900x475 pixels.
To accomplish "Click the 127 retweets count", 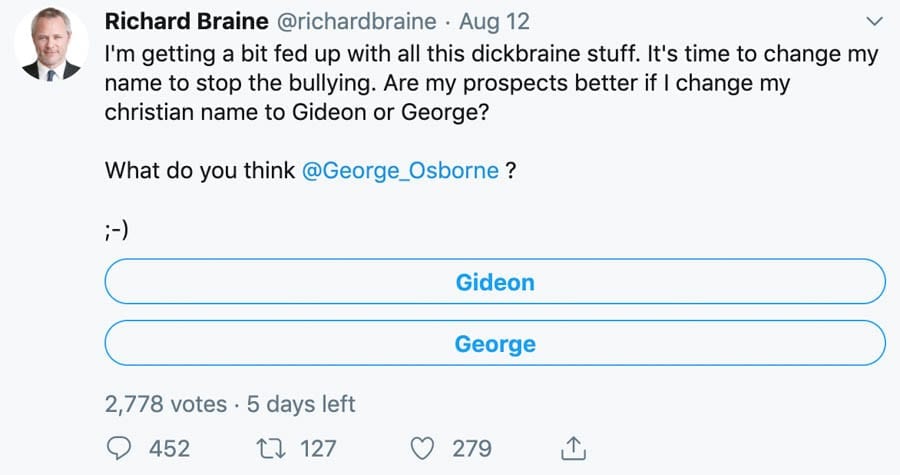I will [318, 447].
